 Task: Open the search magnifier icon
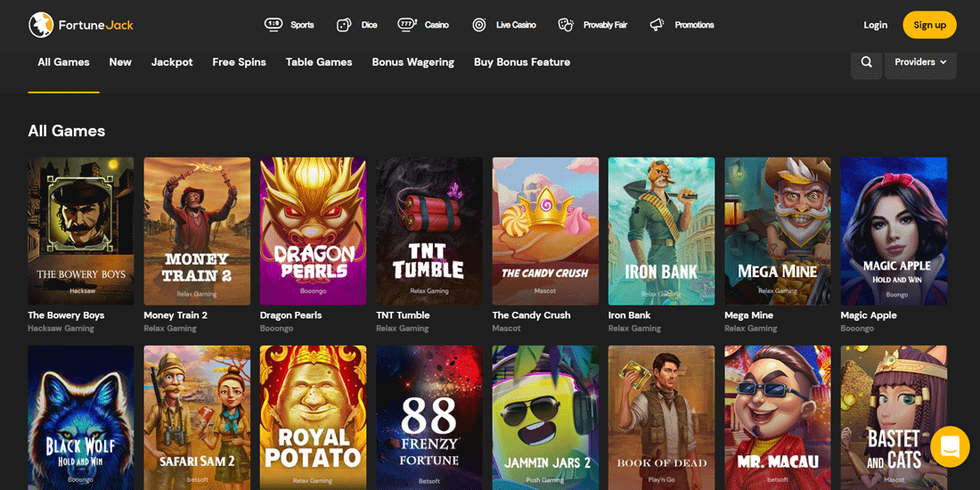(866, 62)
